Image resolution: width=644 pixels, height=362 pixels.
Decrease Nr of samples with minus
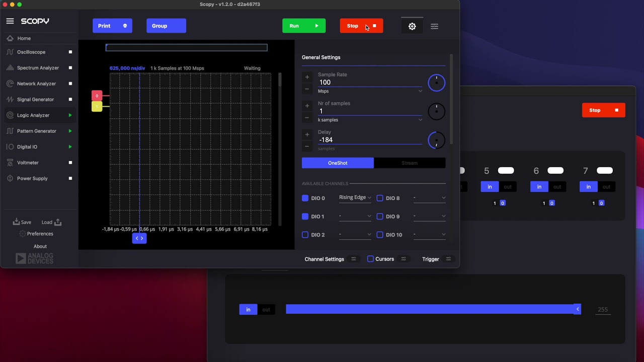click(307, 118)
